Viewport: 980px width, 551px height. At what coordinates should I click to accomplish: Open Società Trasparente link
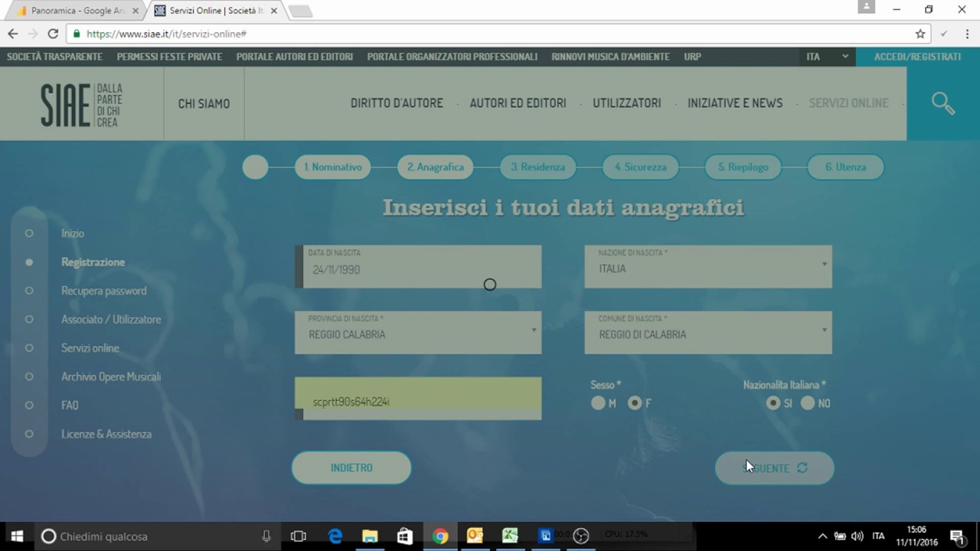[54, 57]
